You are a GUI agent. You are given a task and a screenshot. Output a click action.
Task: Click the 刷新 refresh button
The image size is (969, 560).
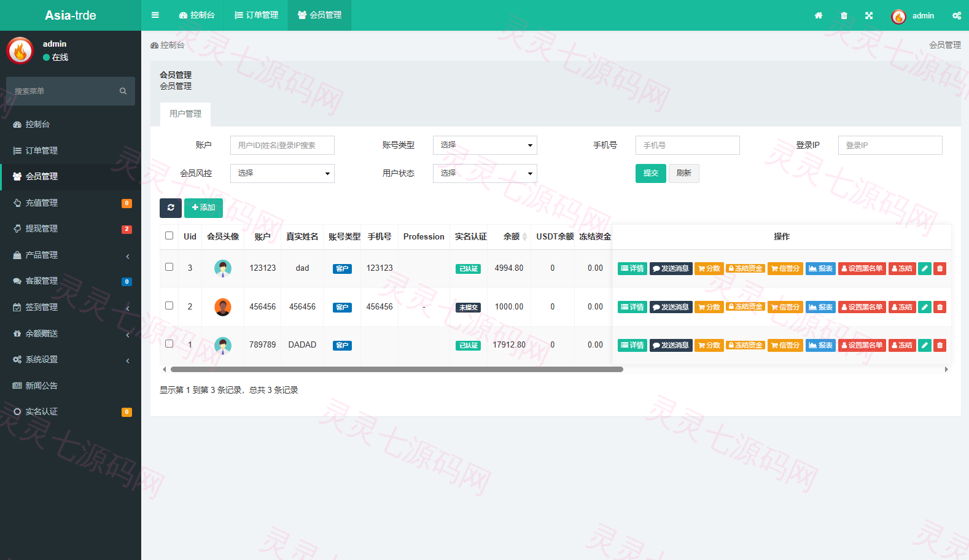[684, 173]
